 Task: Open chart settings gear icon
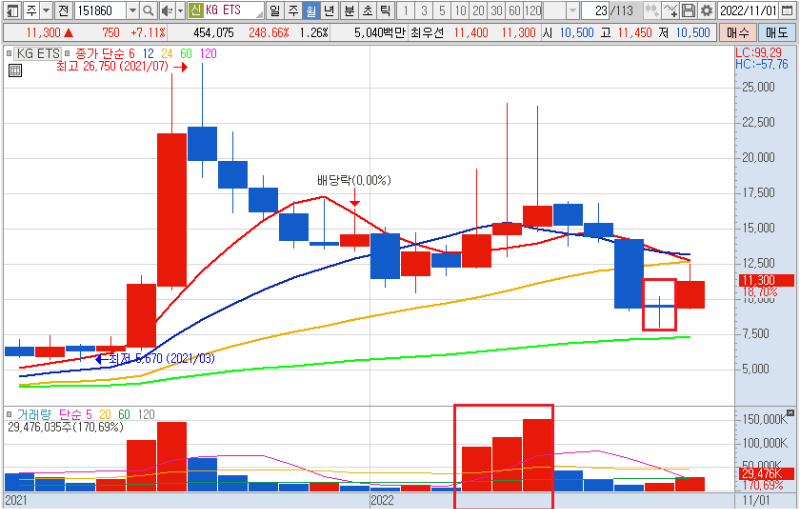[707, 10]
